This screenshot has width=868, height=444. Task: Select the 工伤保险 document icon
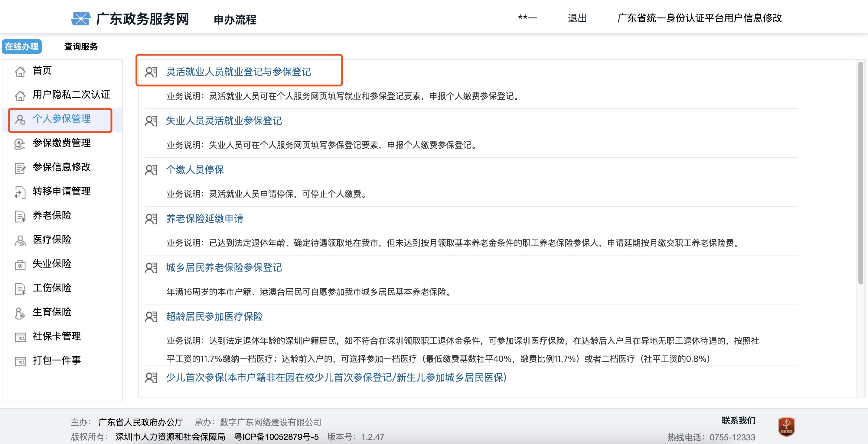coord(20,288)
